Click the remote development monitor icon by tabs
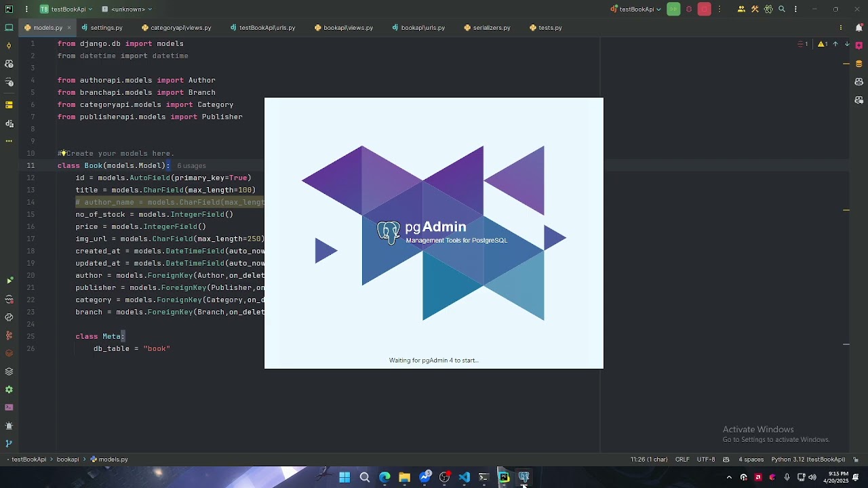Viewport: 868px width, 488px height. tap(9, 28)
